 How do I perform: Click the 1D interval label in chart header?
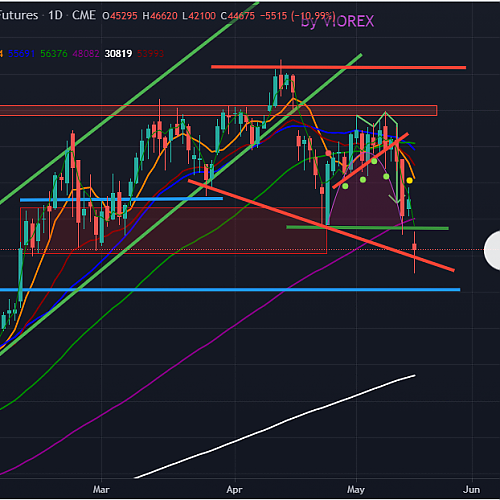click(x=55, y=15)
